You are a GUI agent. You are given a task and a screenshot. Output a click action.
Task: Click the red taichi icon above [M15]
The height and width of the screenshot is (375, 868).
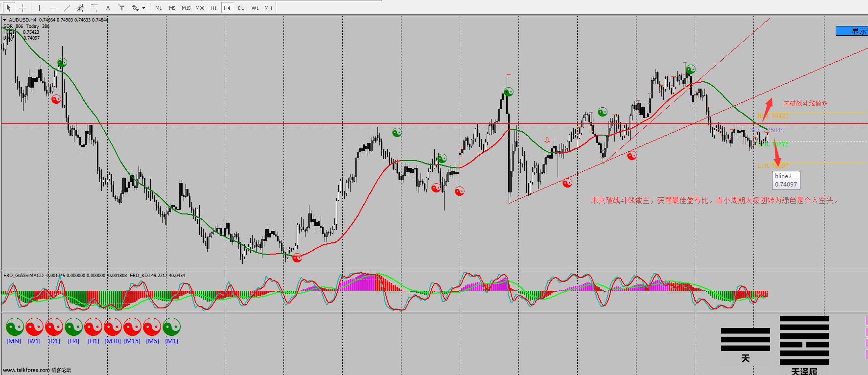click(x=132, y=327)
